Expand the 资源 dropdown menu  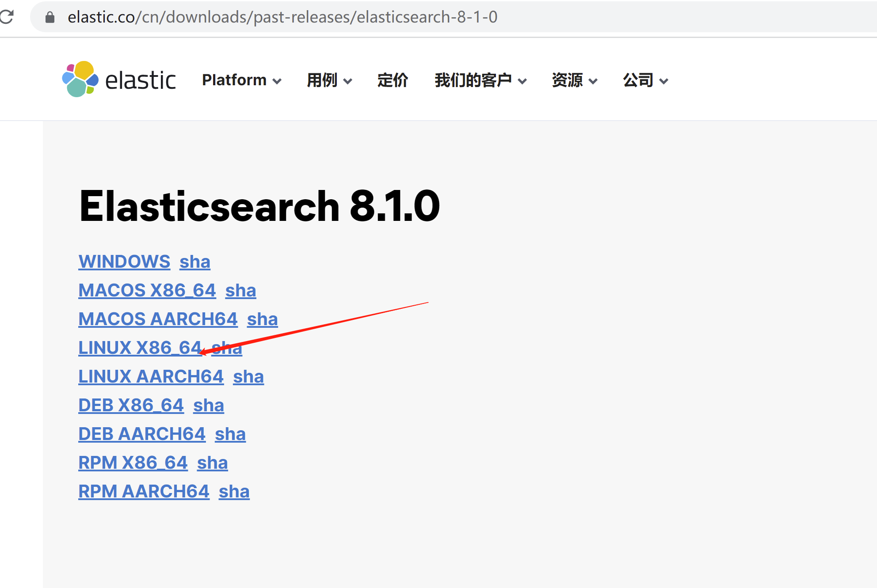[x=575, y=80]
